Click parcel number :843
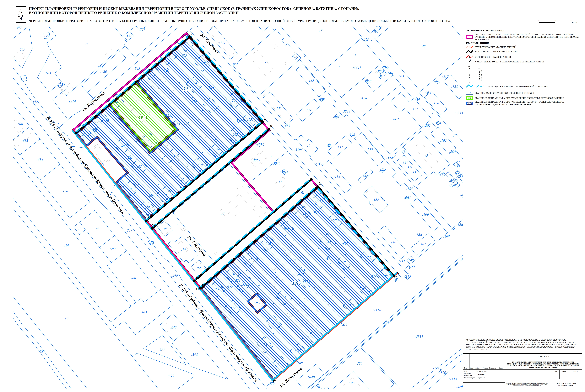The height and width of the screenshot is (392, 585). (137, 69)
